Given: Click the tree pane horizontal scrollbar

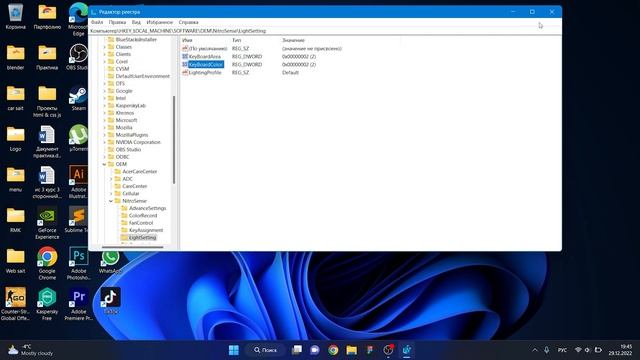Looking at the screenshot, I should click(x=133, y=247).
